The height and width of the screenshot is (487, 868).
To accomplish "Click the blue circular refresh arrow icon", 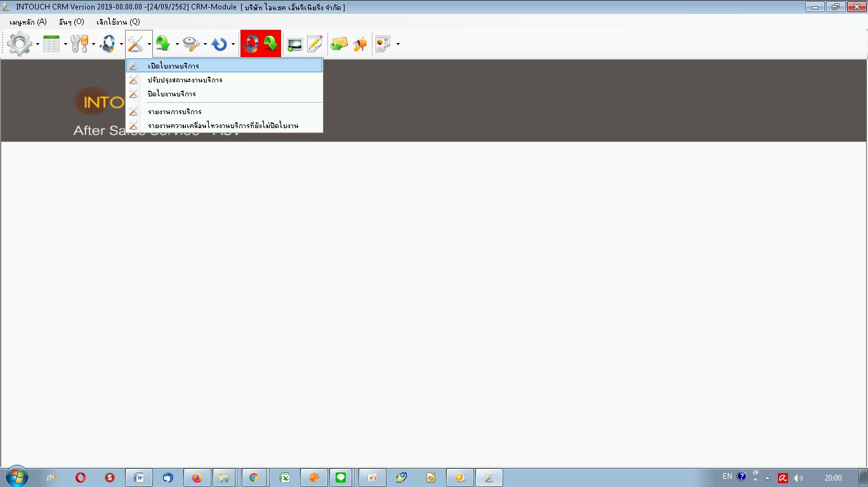I will 220,44.
